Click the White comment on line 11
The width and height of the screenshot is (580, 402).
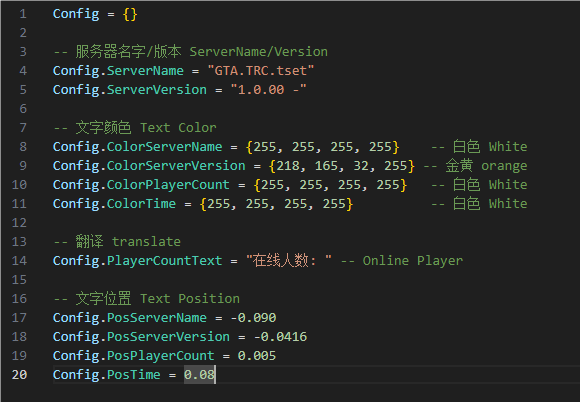479,203
